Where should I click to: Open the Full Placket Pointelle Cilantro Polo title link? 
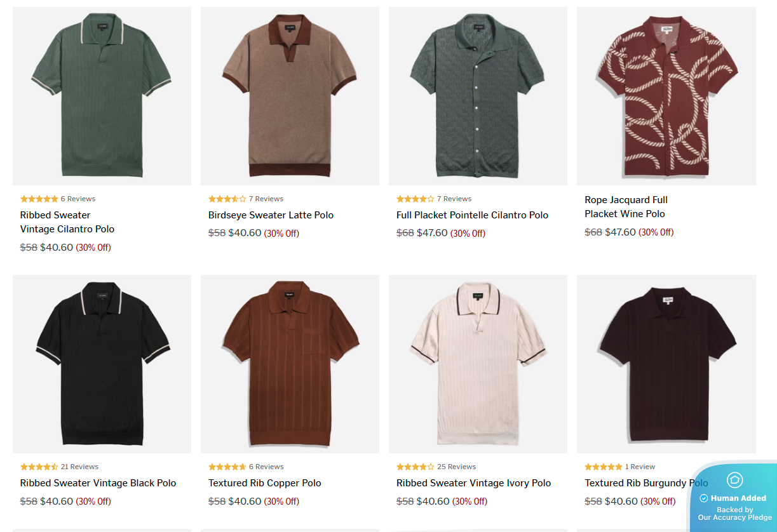click(x=472, y=215)
